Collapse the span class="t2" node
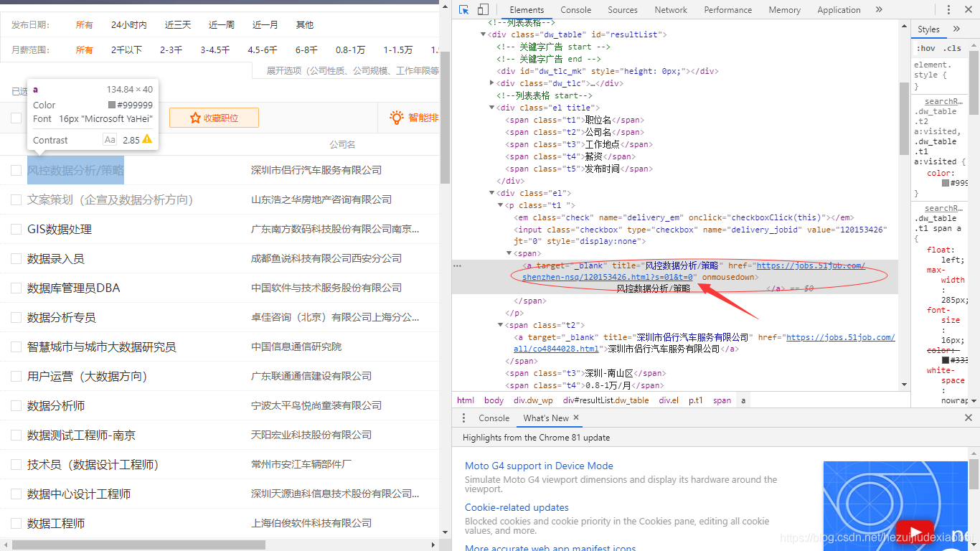The image size is (980, 551). click(500, 325)
